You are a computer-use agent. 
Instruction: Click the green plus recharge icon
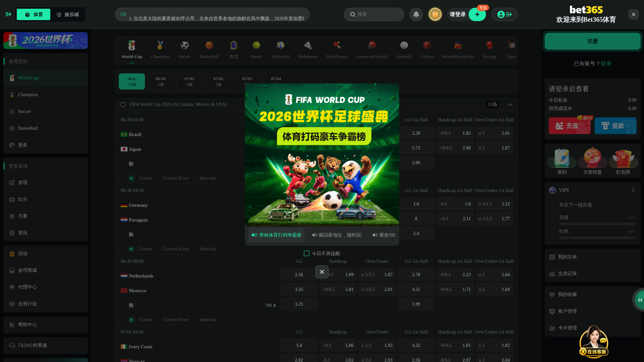click(477, 14)
